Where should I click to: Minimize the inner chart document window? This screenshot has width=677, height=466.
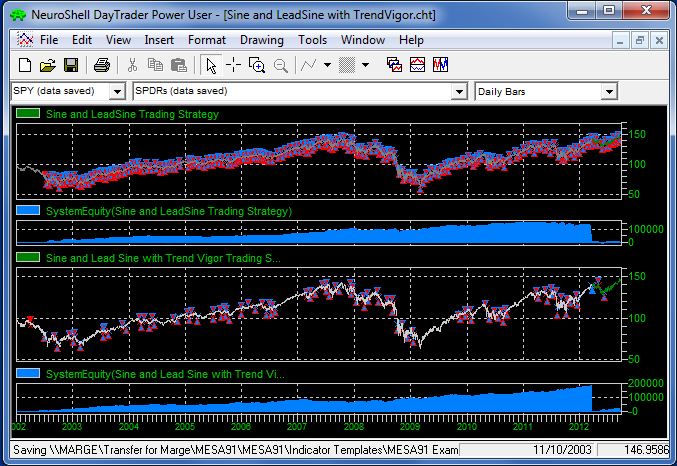click(x=620, y=41)
